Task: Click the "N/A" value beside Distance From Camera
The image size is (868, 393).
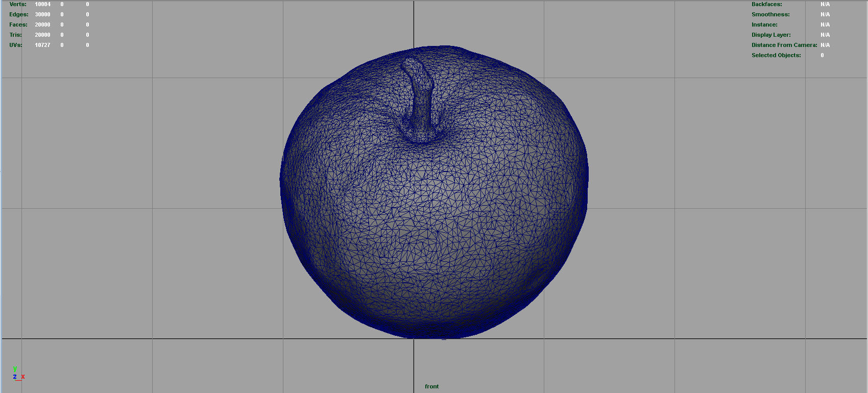Action: click(825, 45)
